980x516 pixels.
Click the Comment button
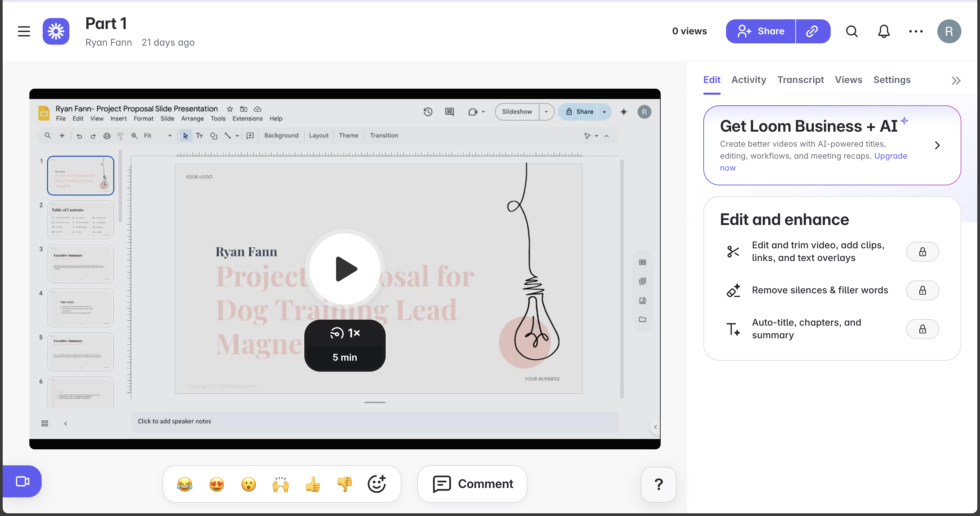(472, 484)
